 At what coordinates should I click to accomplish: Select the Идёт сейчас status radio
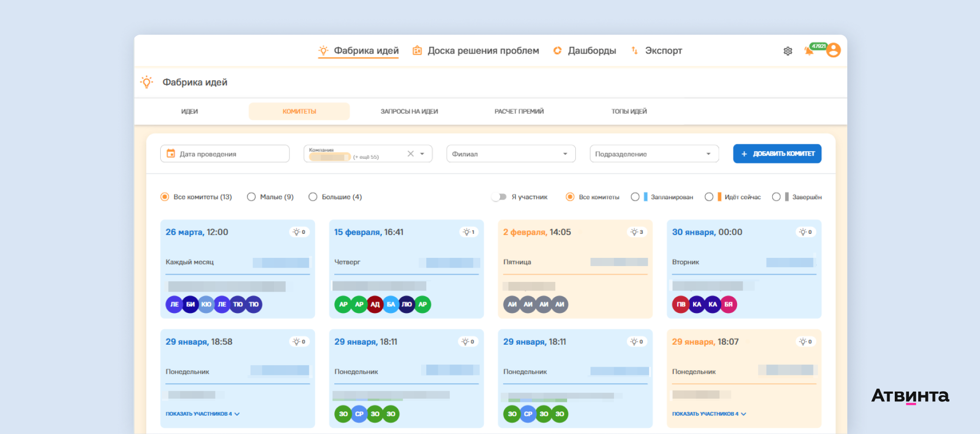(709, 197)
